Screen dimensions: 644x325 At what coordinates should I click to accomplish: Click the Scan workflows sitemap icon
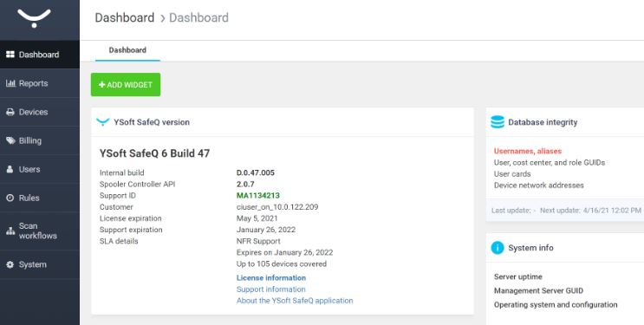coord(10,231)
